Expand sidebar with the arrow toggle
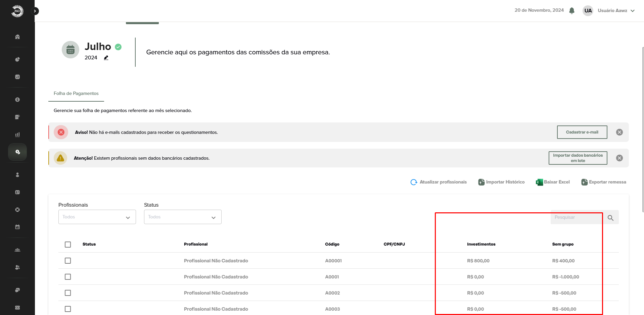 [x=35, y=11]
